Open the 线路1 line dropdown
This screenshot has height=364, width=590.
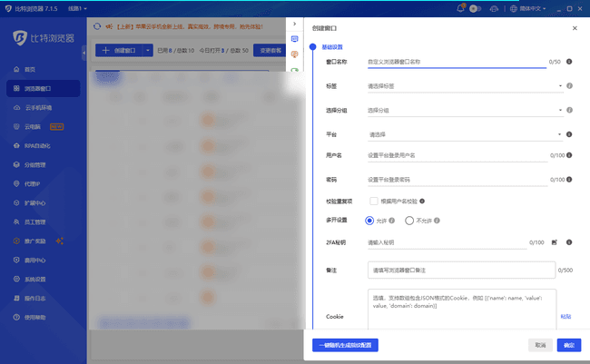tap(77, 8)
